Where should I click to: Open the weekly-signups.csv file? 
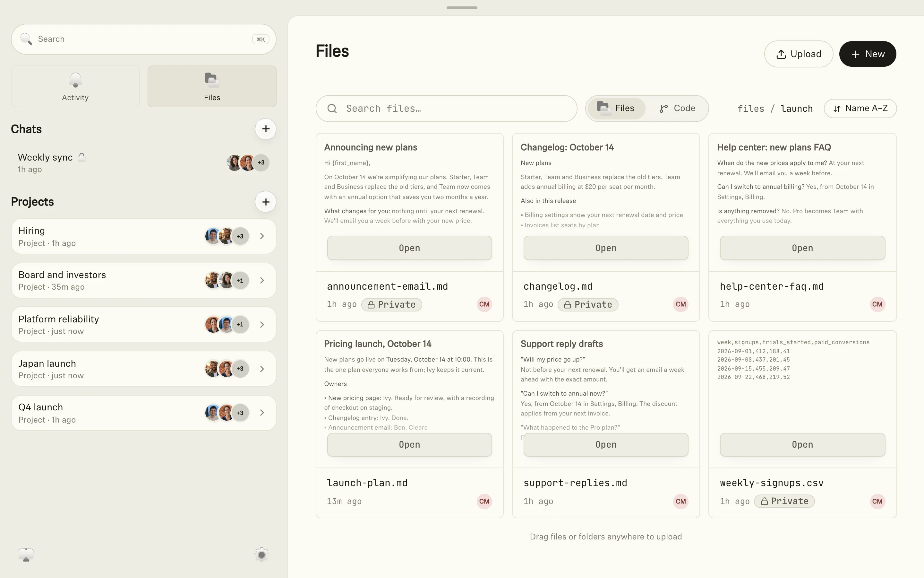(802, 445)
